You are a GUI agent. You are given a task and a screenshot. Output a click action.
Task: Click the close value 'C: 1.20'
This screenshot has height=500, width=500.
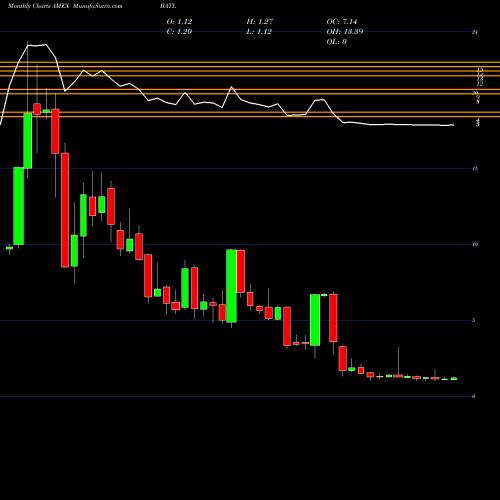(x=179, y=32)
